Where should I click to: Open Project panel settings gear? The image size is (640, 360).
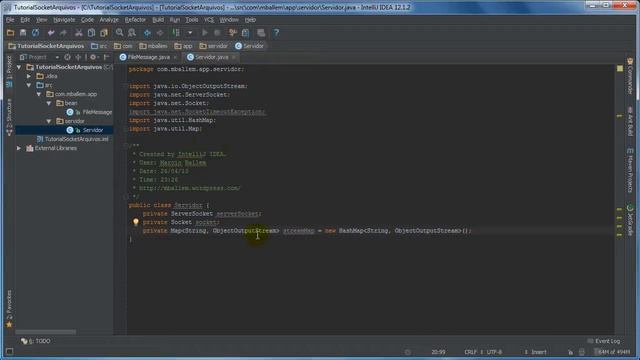coord(93,57)
